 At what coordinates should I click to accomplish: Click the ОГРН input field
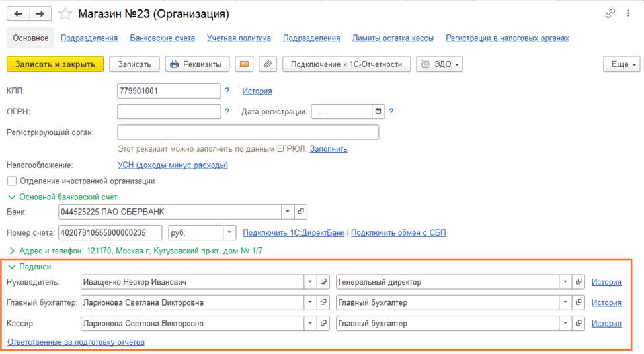coord(169,112)
